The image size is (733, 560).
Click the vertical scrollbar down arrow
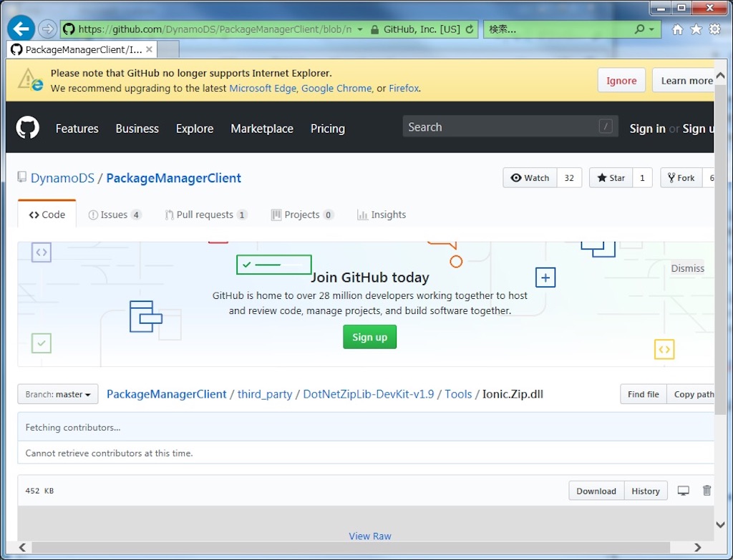pyautogui.click(x=720, y=524)
